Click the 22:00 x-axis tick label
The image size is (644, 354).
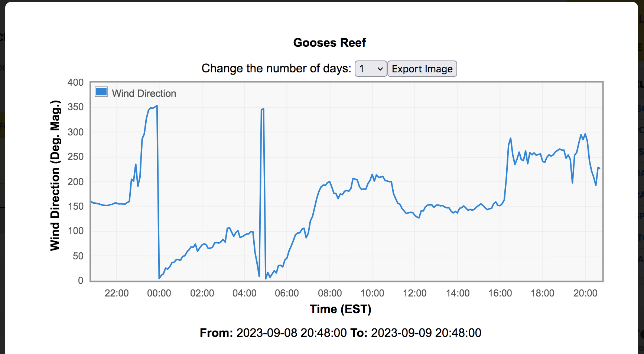tap(117, 293)
